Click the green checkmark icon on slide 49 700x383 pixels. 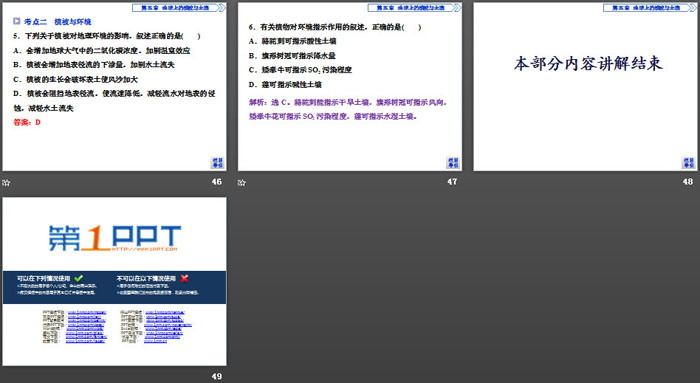click(x=79, y=278)
